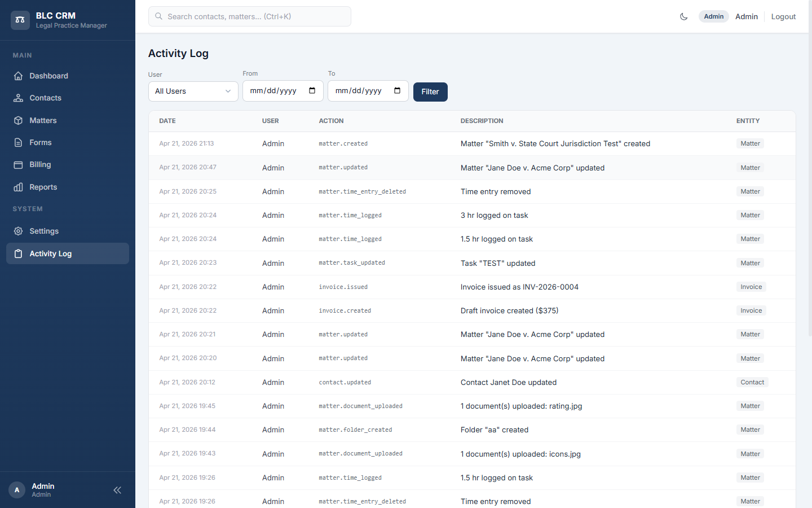Image resolution: width=812 pixels, height=508 pixels.
Task: Click "1 document(s) uploaded: icons.jpg" row text
Action: point(520,454)
